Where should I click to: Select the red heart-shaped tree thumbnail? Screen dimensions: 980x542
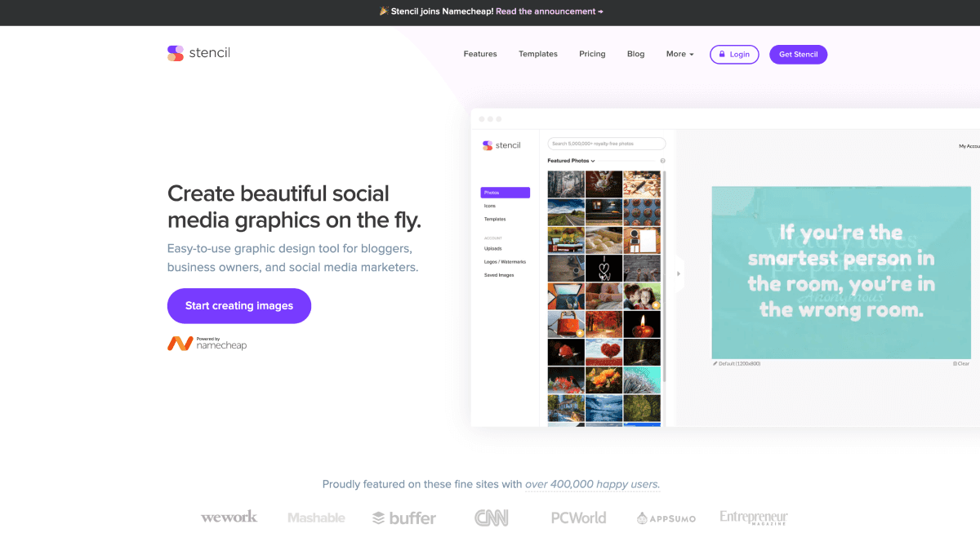604,352
